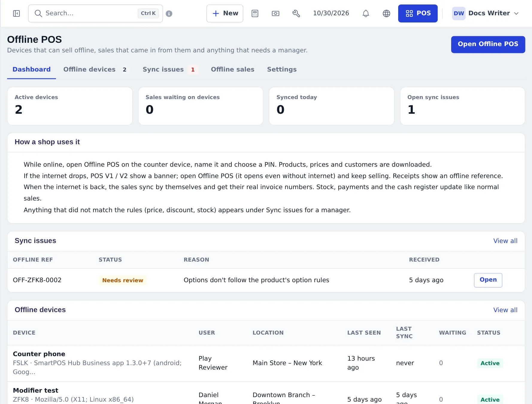Expand the Docs Writer user menu
The image size is (532, 404).
pyautogui.click(x=485, y=13)
